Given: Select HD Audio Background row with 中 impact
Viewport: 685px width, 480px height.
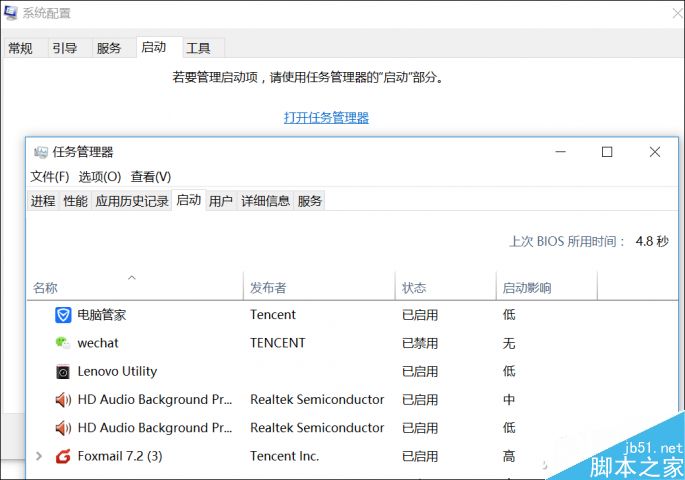Looking at the screenshot, I should (x=352, y=400).
